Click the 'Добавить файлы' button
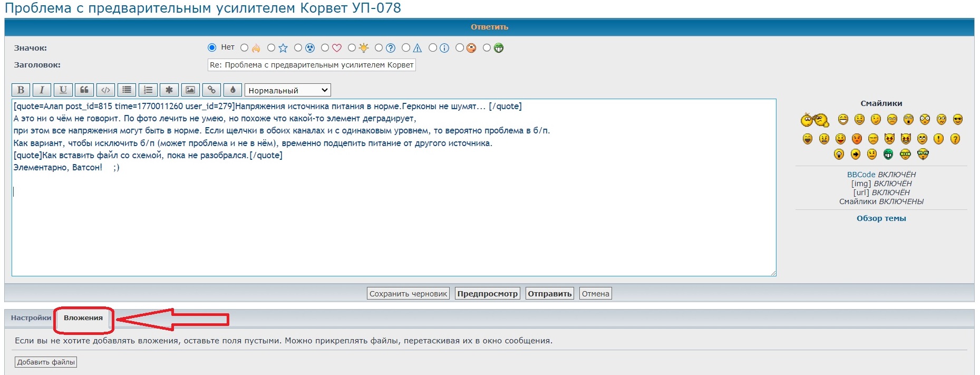980x375 pixels. pos(46,362)
